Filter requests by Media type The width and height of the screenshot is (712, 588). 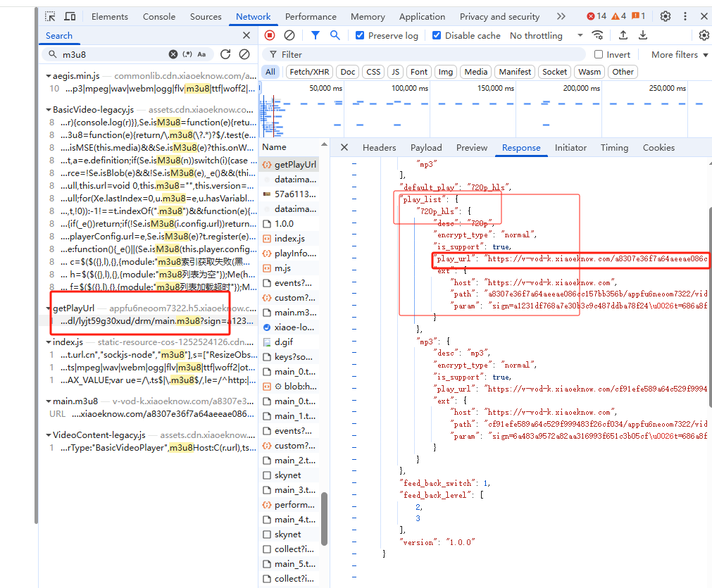pyautogui.click(x=476, y=72)
